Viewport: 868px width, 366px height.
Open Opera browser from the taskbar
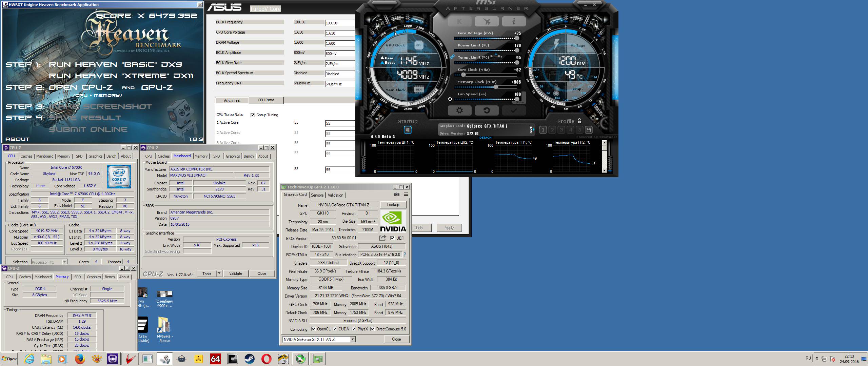coord(267,359)
